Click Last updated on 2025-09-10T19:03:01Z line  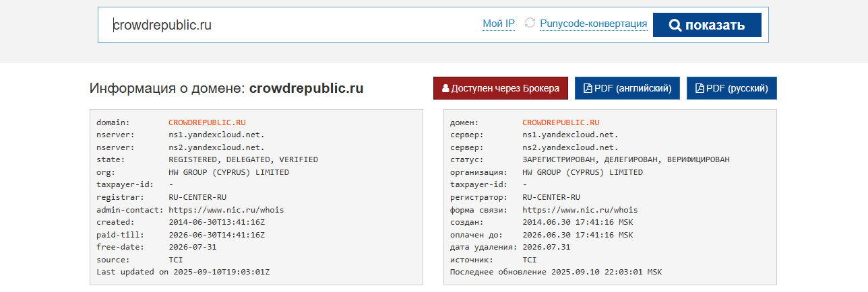[x=183, y=272]
